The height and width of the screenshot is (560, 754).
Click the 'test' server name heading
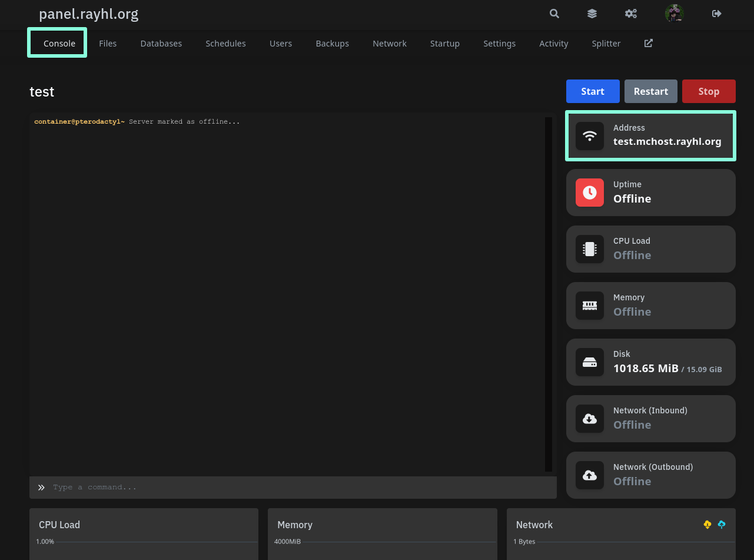coord(42,92)
